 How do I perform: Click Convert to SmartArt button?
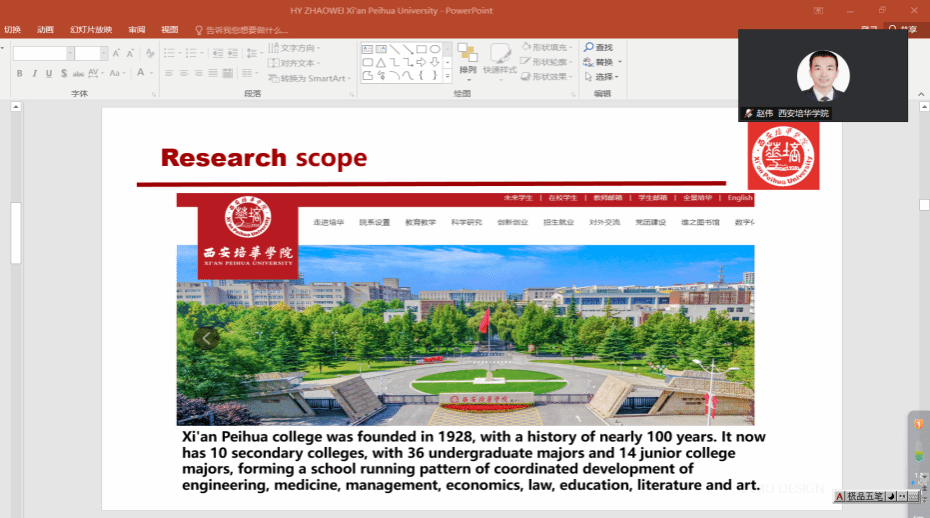pyautogui.click(x=310, y=78)
